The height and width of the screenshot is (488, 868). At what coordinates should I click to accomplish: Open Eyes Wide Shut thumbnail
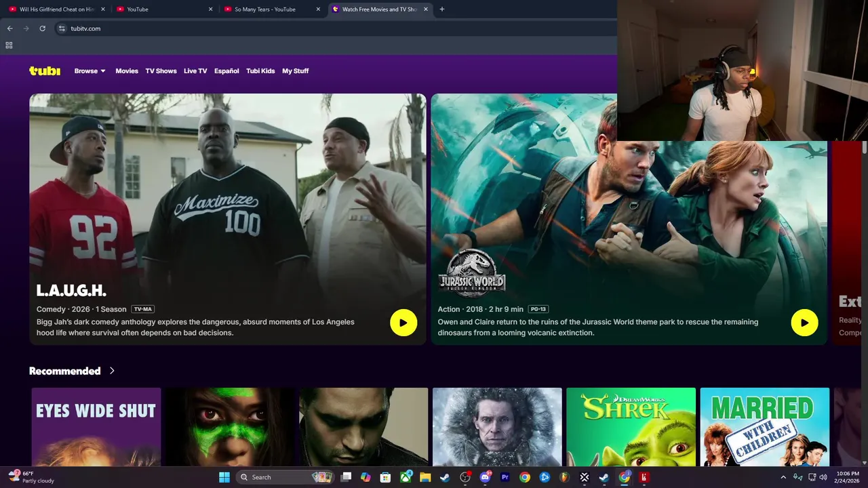[x=96, y=427]
